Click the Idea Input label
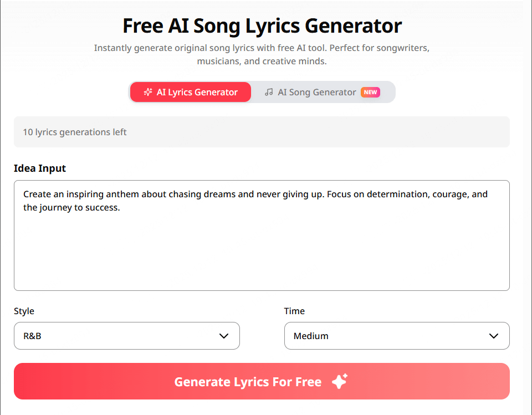Screen dimensions: 532x415 coord(40,168)
